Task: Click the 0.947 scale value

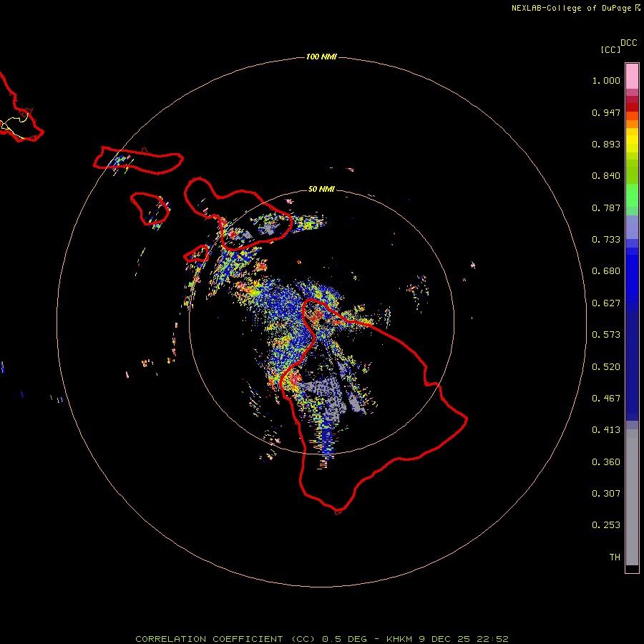Action: click(606, 112)
